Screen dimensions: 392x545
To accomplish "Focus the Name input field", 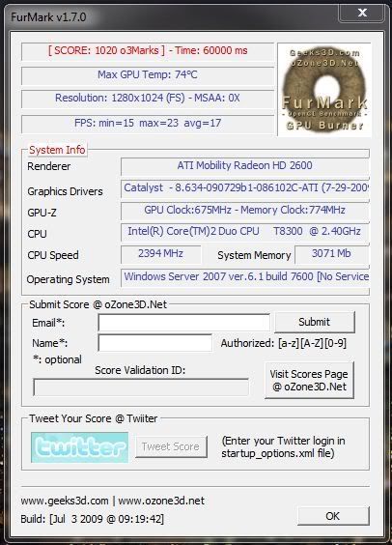I will click(154, 343).
